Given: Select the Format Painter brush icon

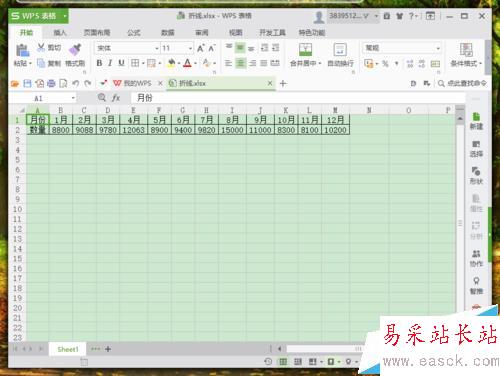Looking at the screenshot, I should point(75,49).
